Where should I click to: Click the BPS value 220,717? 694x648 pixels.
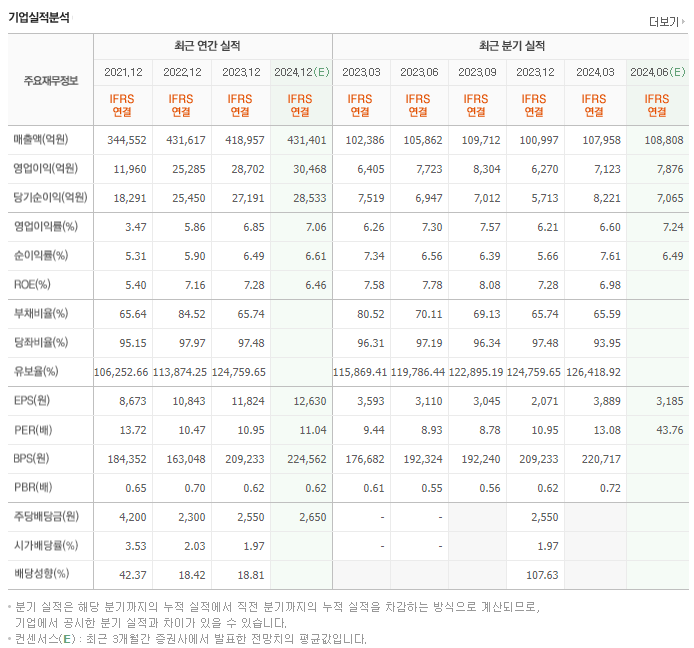point(601,459)
